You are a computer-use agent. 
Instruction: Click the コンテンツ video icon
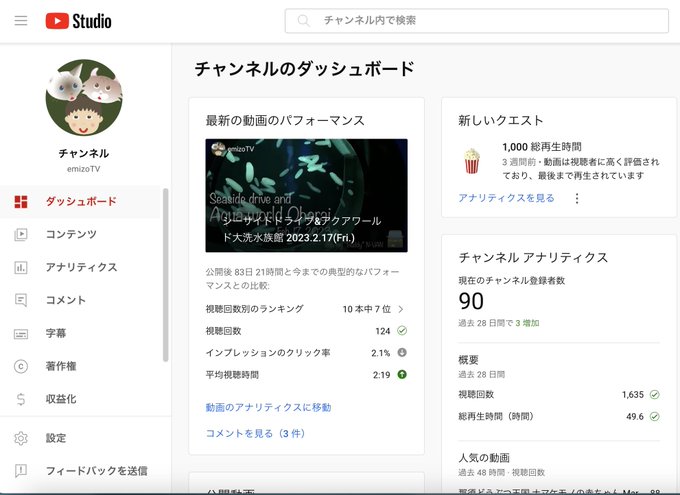[x=21, y=235]
